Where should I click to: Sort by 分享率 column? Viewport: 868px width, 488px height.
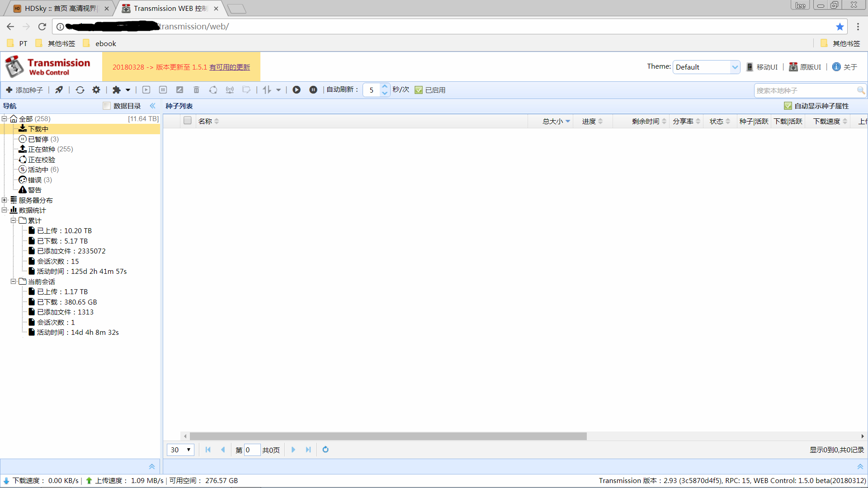coord(686,121)
